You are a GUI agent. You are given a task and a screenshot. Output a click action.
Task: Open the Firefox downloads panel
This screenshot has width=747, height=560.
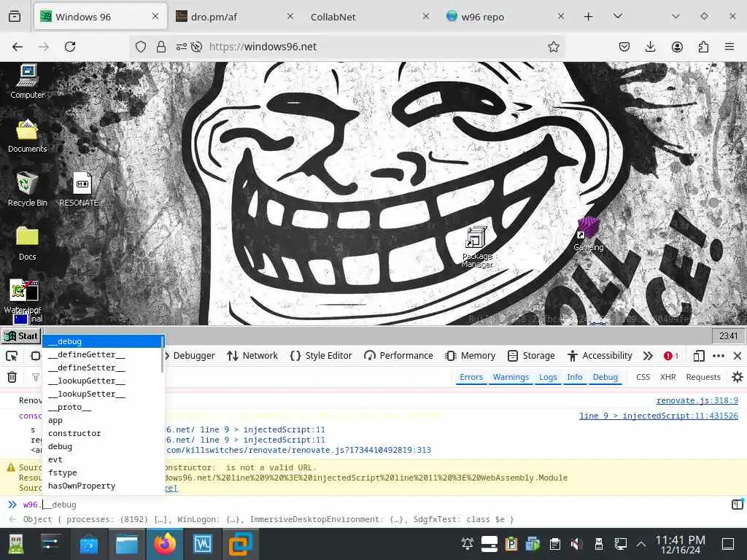650,47
